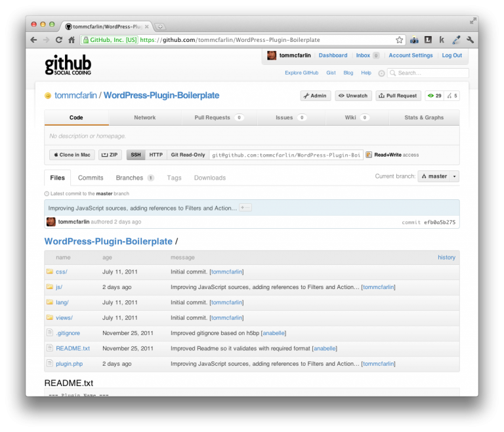The width and height of the screenshot is (504, 432).
Task: Switch to the Network tab
Action: pyautogui.click(x=144, y=117)
